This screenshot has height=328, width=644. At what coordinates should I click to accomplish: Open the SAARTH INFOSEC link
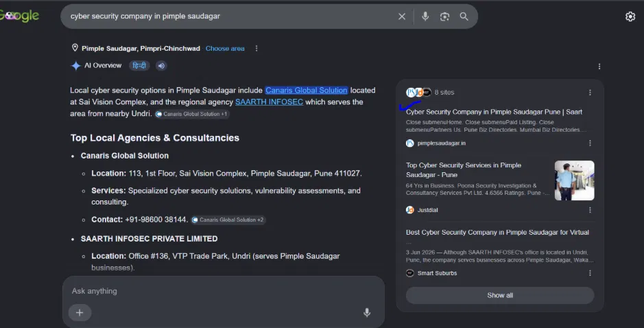[x=269, y=102]
